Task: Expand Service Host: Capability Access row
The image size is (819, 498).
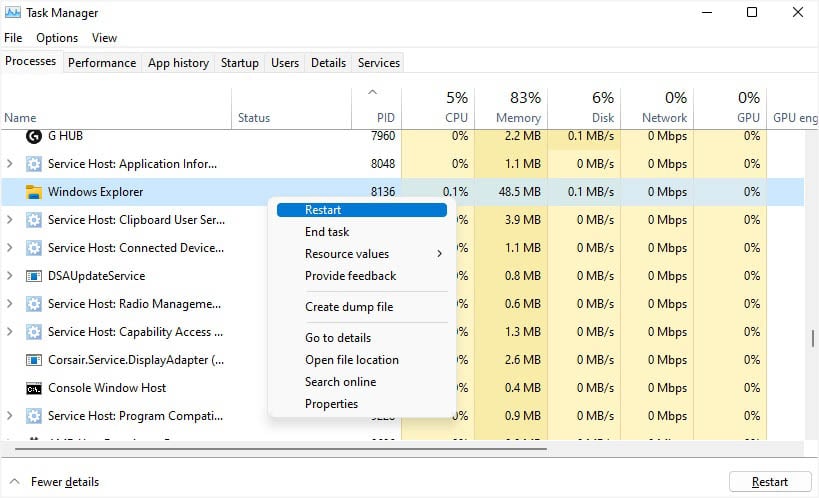Action: [10, 332]
